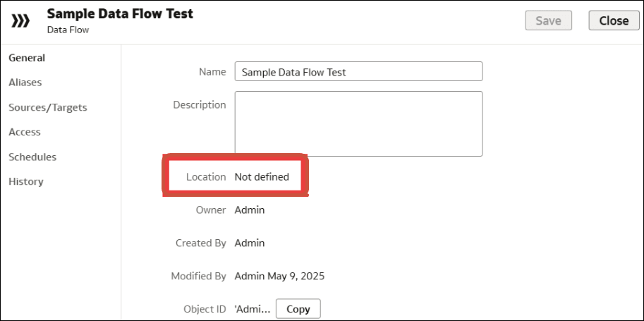This screenshot has height=321, width=644.
Task: Show the Schedules tab
Action: [x=32, y=157]
